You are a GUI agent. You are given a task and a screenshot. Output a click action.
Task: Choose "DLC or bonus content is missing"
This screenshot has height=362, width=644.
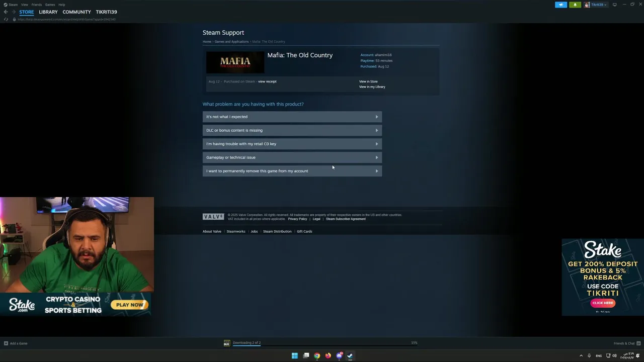[x=292, y=130]
